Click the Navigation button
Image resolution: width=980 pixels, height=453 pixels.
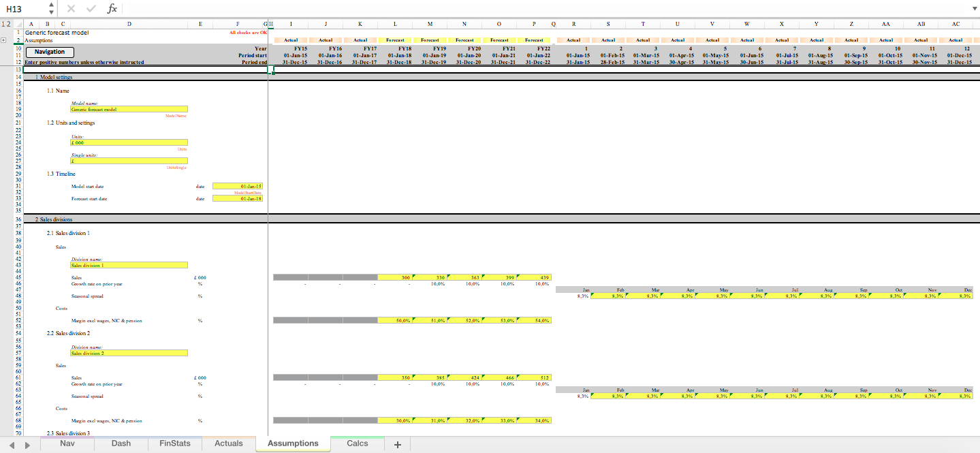tap(49, 51)
